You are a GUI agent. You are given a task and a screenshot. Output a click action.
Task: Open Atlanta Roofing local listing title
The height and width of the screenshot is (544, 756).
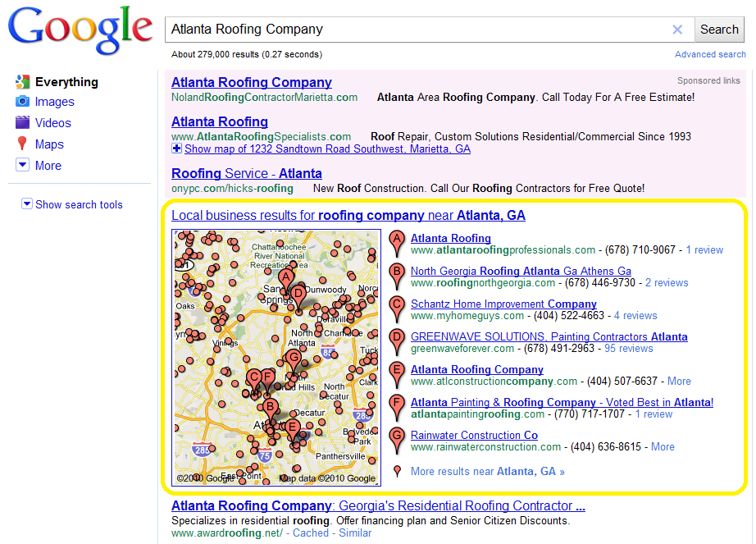(451, 238)
